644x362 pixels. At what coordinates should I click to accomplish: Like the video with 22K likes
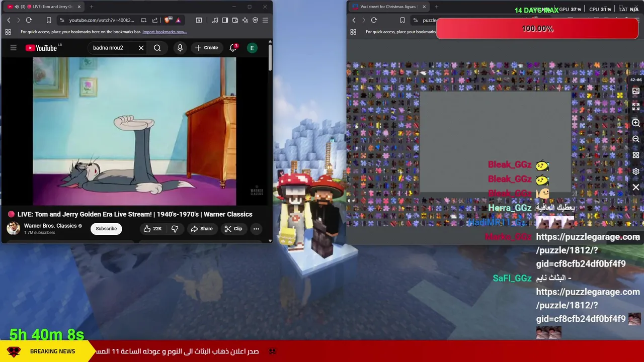click(x=152, y=229)
